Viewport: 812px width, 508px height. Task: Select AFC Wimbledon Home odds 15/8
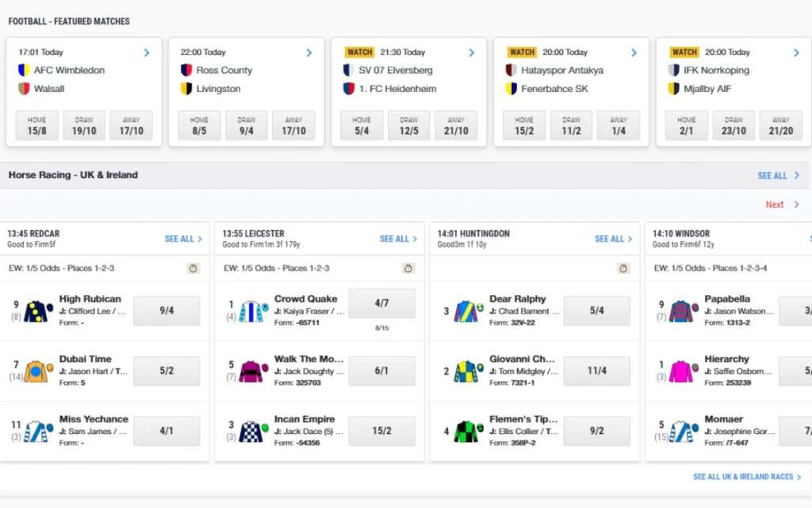pos(36,125)
